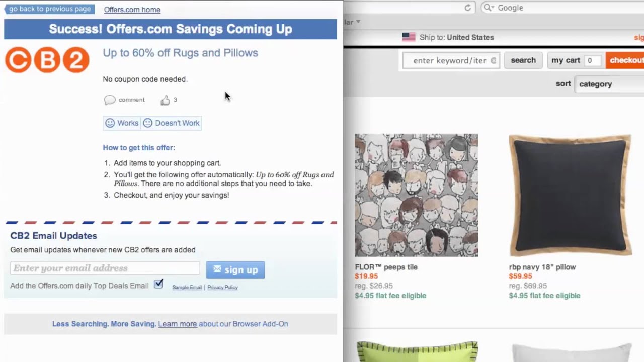Image resolution: width=644 pixels, height=362 pixels.
Task: Click the comment speech bubble icon
Action: (x=109, y=100)
